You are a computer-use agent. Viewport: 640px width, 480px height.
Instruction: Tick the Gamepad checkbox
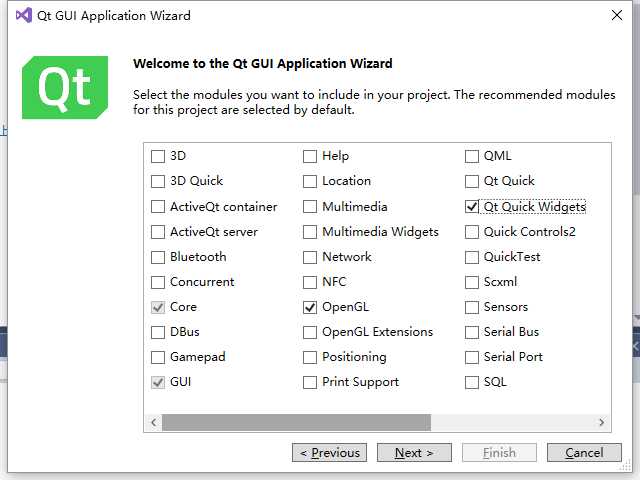click(x=158, y=357)
